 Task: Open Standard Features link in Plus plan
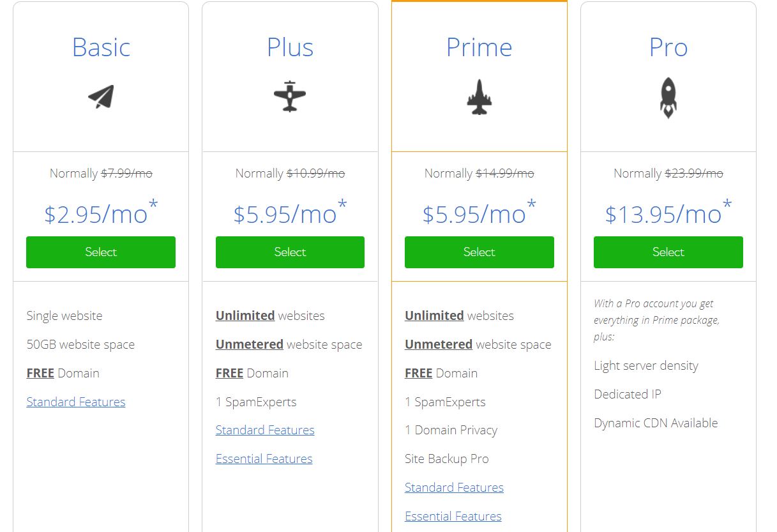[x=265, y=430]
